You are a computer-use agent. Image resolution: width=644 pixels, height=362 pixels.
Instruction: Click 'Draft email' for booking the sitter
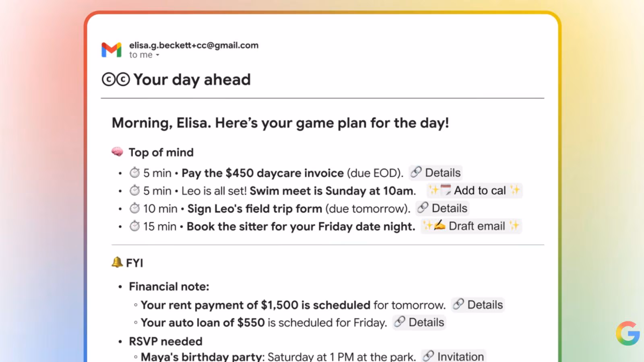click(471, 226)
